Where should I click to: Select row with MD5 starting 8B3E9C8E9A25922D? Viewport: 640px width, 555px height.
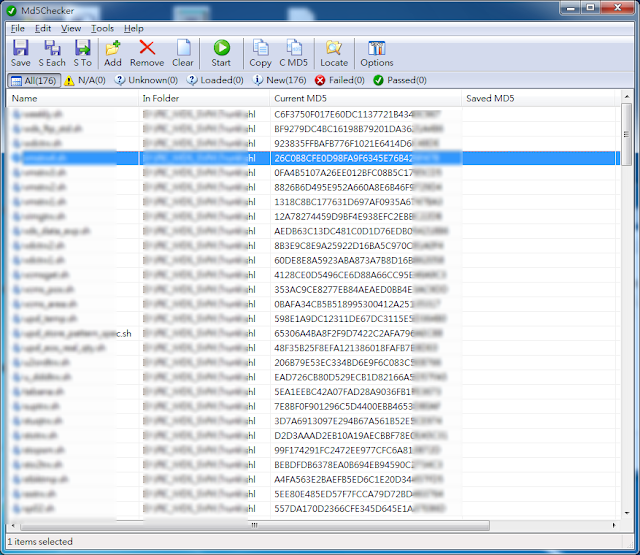313,246
